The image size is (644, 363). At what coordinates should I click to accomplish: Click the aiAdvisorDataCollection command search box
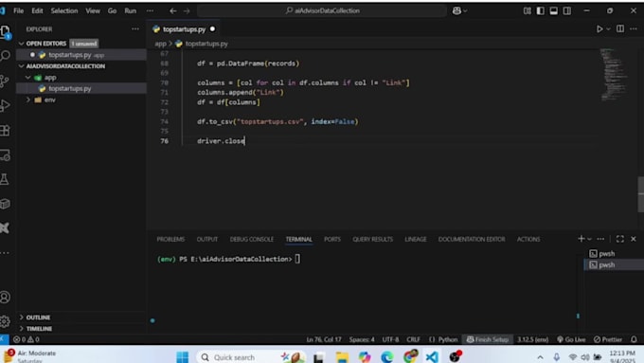pos(322,10)
